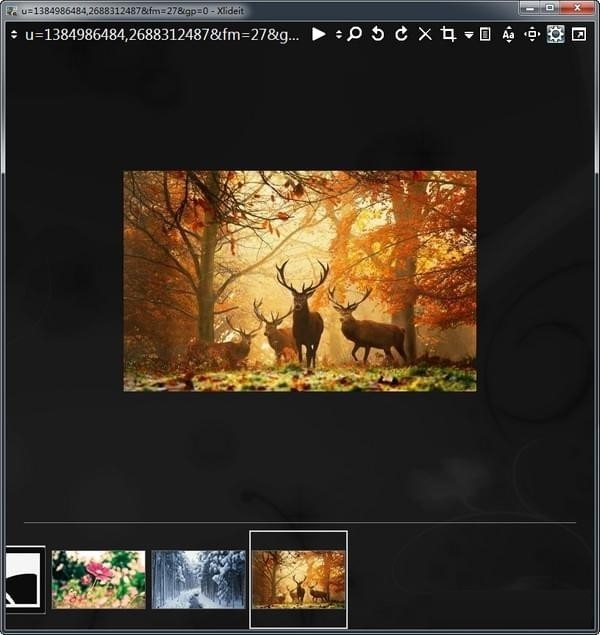Click the filename title in the toolbar
Screen dimensions: 600x635
(x=162, y=35)
